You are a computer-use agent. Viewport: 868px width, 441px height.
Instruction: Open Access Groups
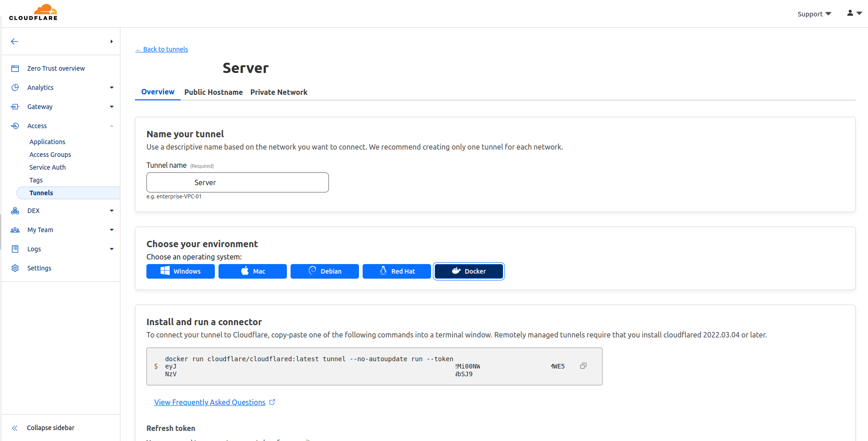coord(50,155)
